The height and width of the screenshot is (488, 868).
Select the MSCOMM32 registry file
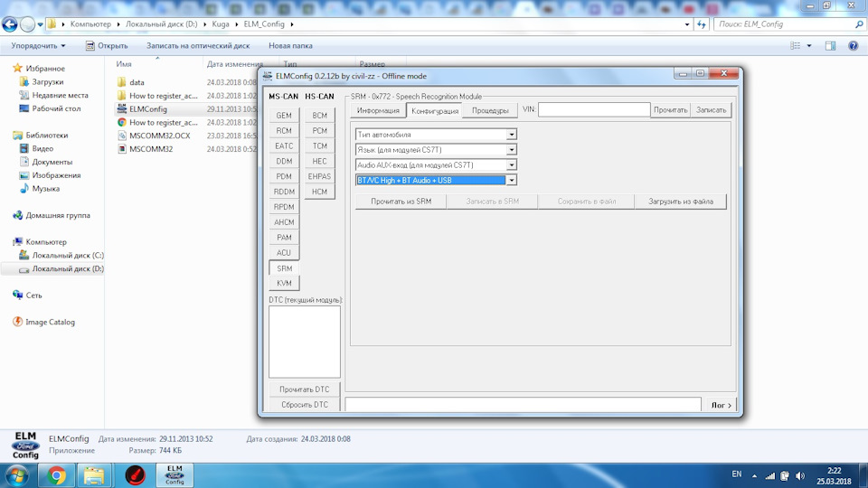151,149
